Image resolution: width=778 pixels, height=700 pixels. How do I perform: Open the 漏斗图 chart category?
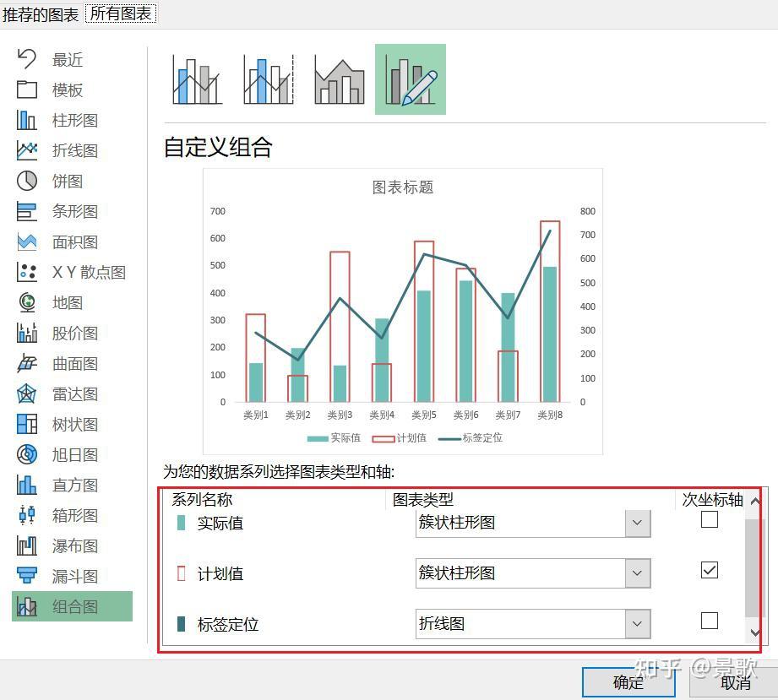point(74,576)
